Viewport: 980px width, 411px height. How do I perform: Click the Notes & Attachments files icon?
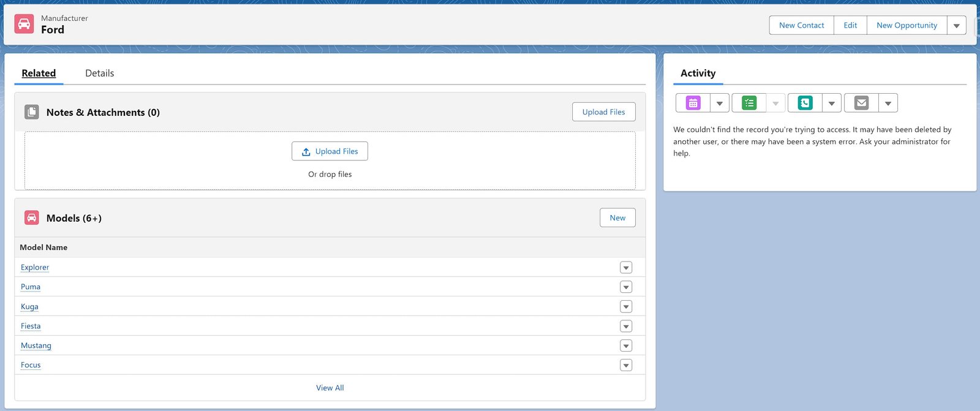click(x=32, y=112)
